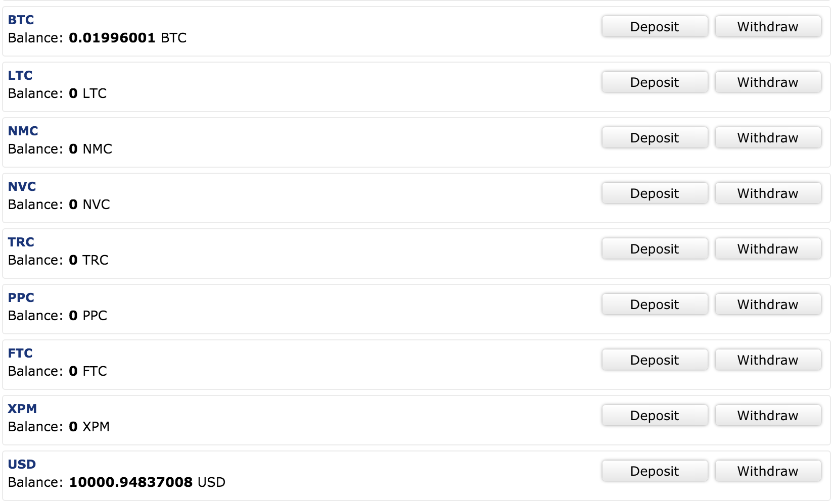This screenshot has height=504, width=834.
Task: Withdraw the USD balance
Action: pos(768,471)
